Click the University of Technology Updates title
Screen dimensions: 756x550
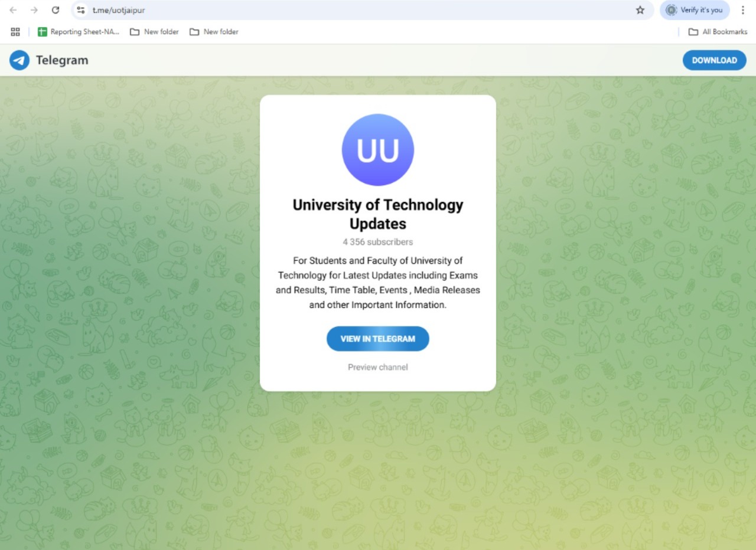[378, 214]
